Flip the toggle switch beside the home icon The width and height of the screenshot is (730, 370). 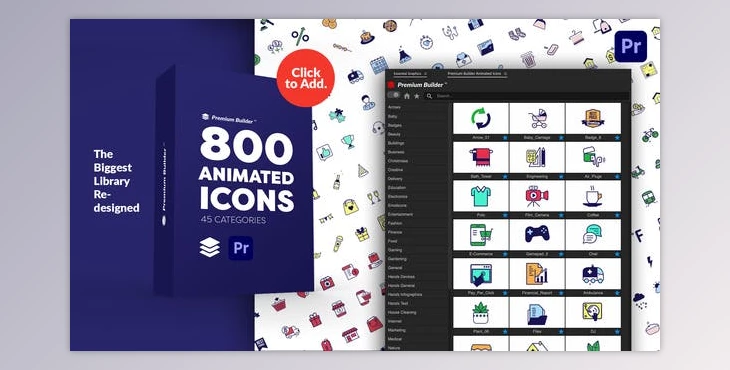tap(394, 95)
